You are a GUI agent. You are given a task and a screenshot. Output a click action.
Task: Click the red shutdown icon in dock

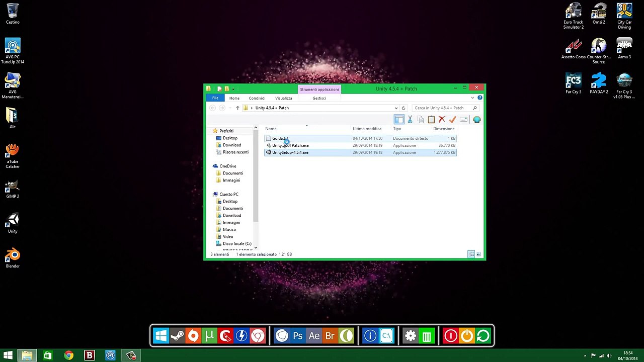tap(451, 336)
